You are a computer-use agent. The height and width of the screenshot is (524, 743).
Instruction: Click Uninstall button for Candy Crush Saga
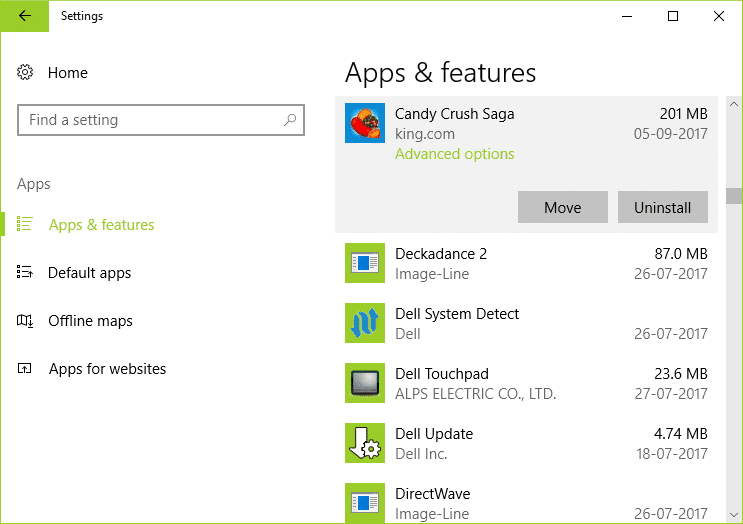coord(662,207)
